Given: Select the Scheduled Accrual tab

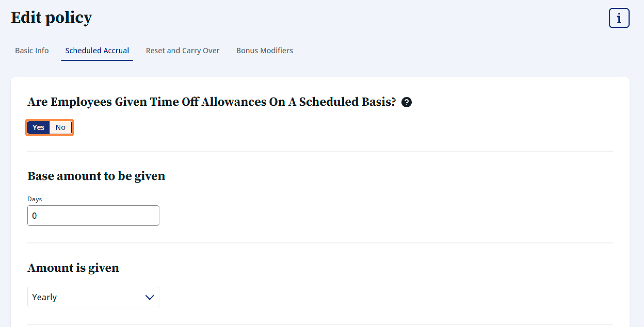Looking at the screenshot, I should click(97, 51).
